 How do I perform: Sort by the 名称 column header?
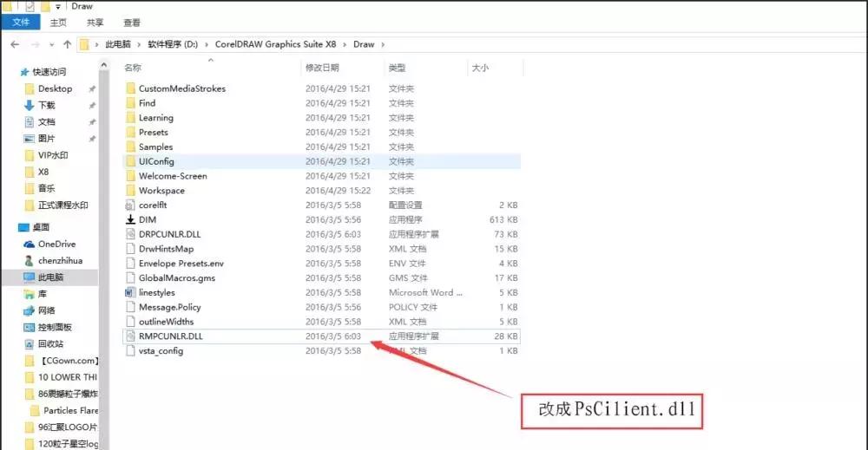[133, 68]
